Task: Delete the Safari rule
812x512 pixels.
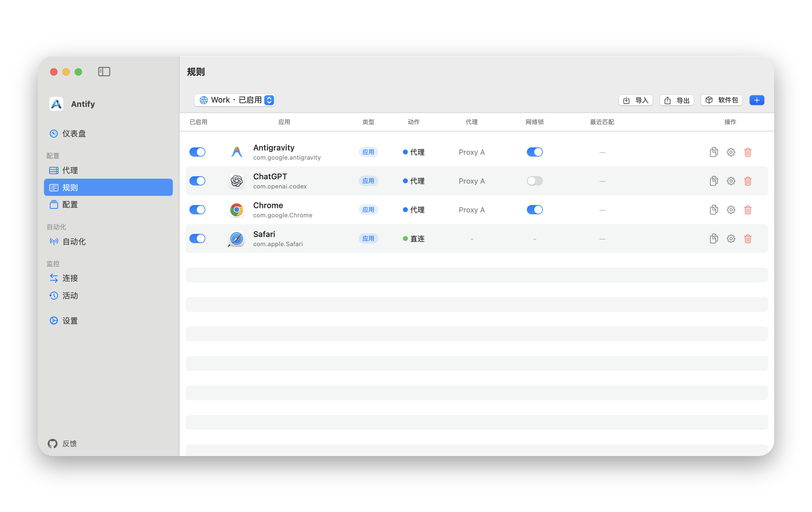Action: pyautogui.click(x=748, y=239)
